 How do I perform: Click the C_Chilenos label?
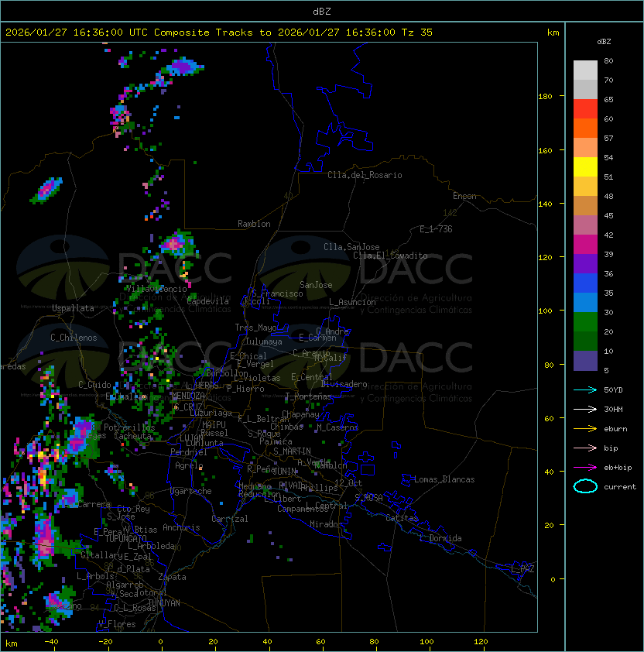coord(74,338)
